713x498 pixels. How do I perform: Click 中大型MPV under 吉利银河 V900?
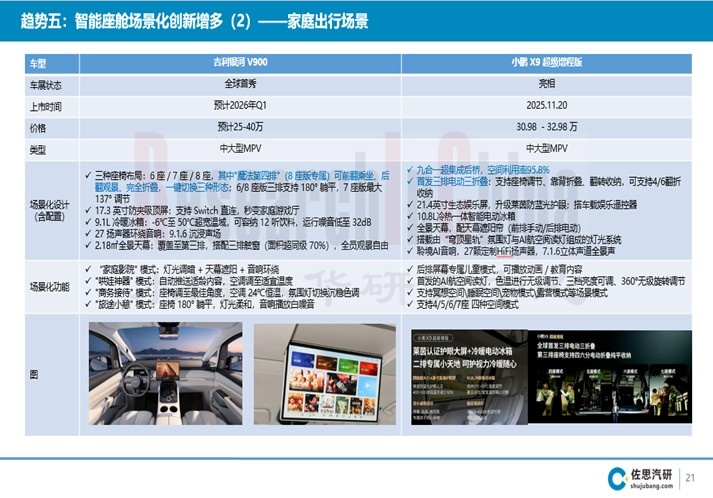click(x=240, y=149)
